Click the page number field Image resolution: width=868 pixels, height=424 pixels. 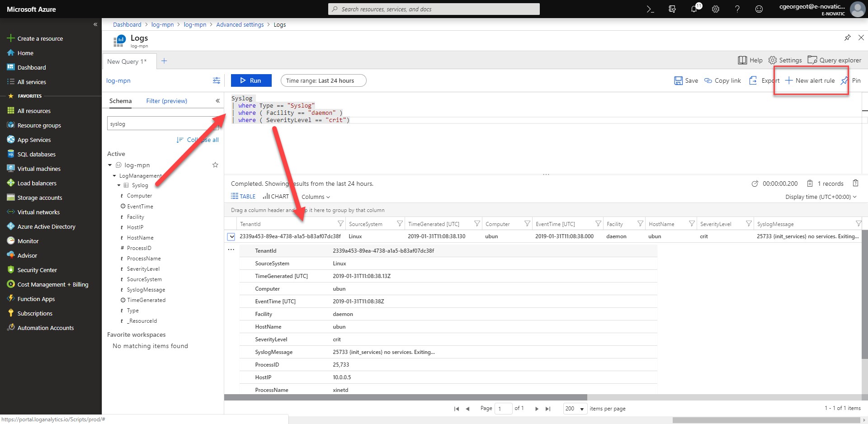(503, 409)
